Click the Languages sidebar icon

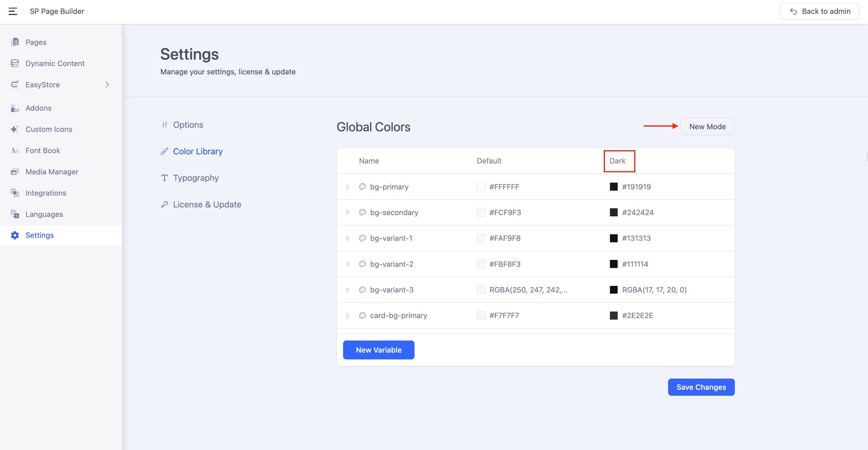[x=15, y=214]
